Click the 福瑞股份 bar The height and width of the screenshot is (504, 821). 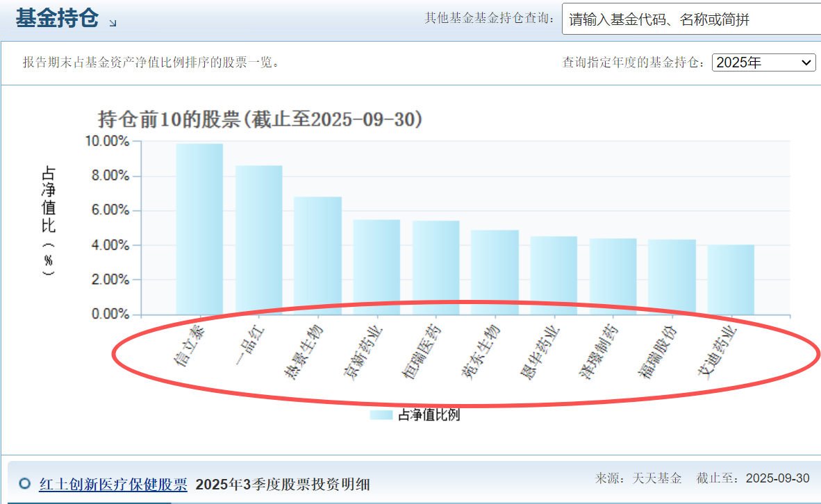tap(672, 277)
